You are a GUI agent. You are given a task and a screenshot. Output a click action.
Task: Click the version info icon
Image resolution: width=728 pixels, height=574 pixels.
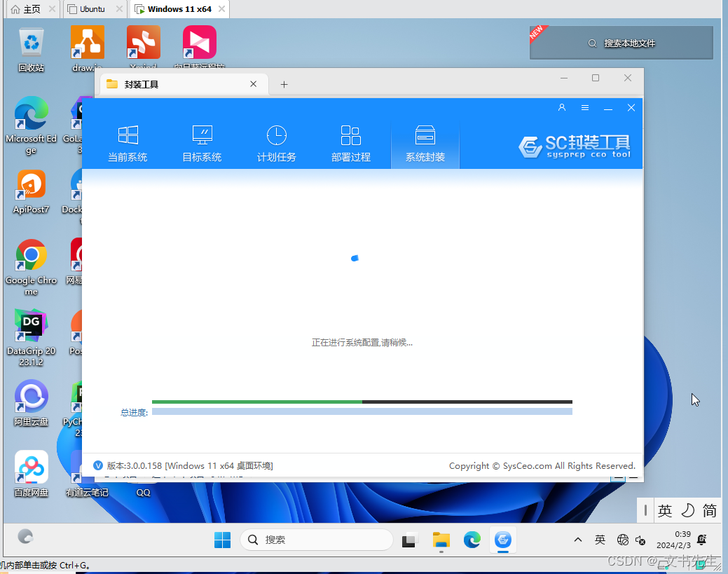tap(98, 465)
